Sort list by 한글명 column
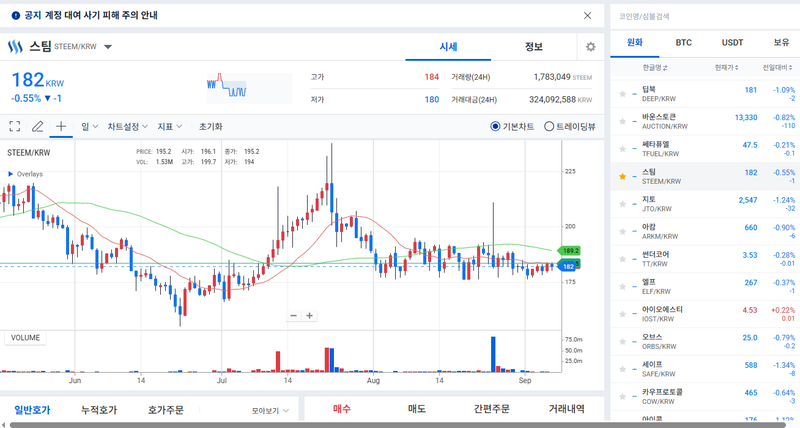This screenshot has width=800, height=428. (655, 67)
